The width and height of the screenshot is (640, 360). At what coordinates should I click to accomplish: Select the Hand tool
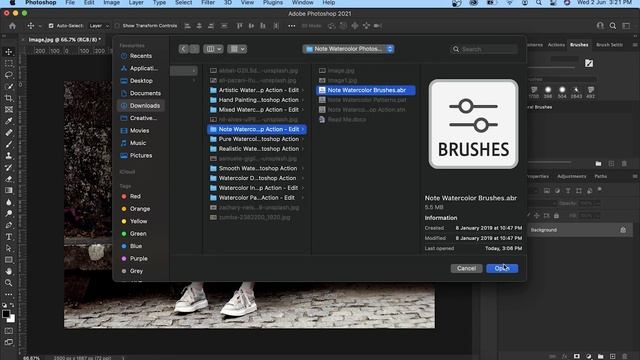[x=9, y=271]
